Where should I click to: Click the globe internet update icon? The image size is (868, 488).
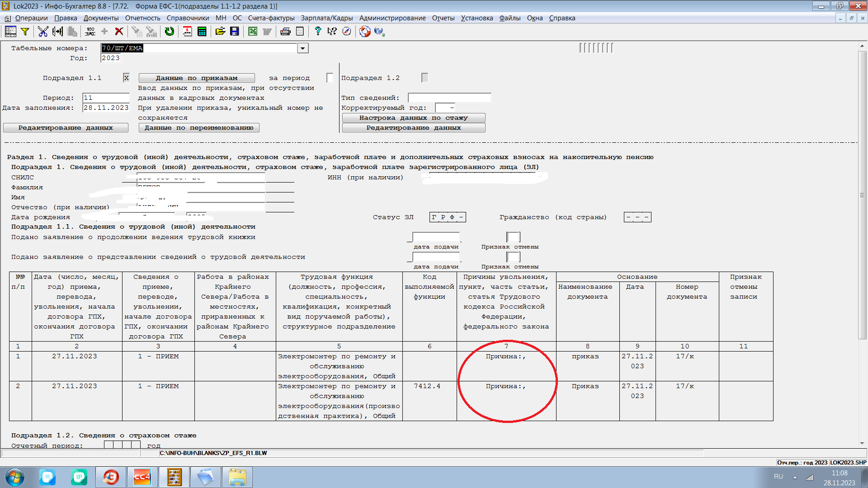pyautogui.click(x=379, y=31)
